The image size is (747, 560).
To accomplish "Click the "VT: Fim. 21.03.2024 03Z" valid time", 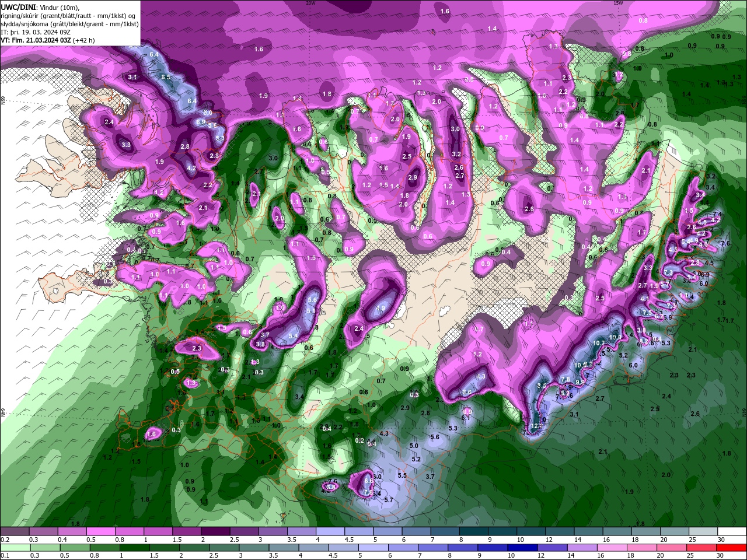I will tap(36, 40).
